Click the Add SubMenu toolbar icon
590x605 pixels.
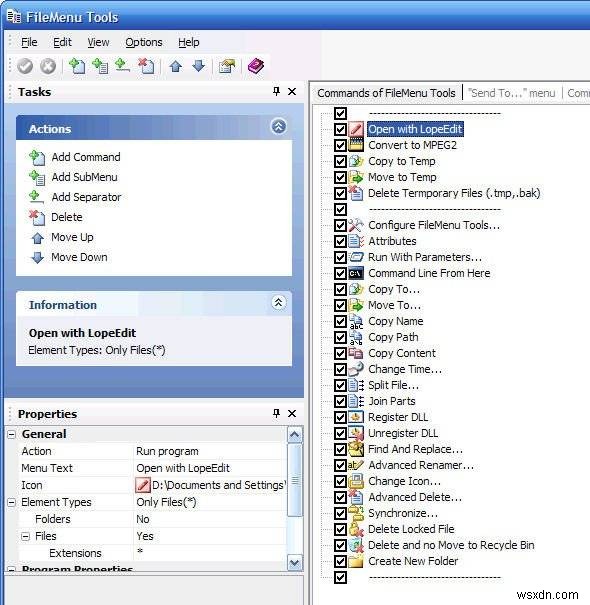[x=100, y=66]
